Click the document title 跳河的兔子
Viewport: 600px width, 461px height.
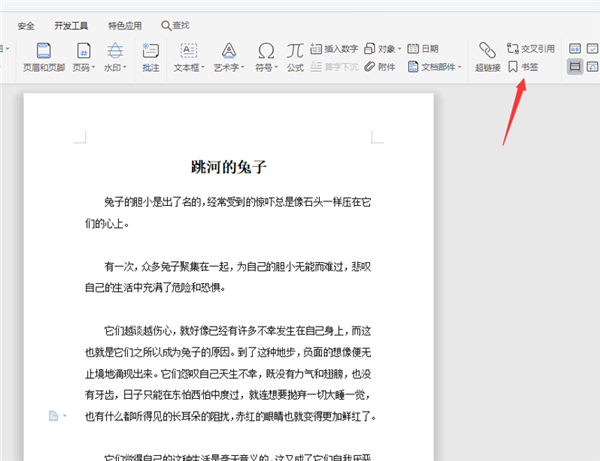[x=229, y=166]
